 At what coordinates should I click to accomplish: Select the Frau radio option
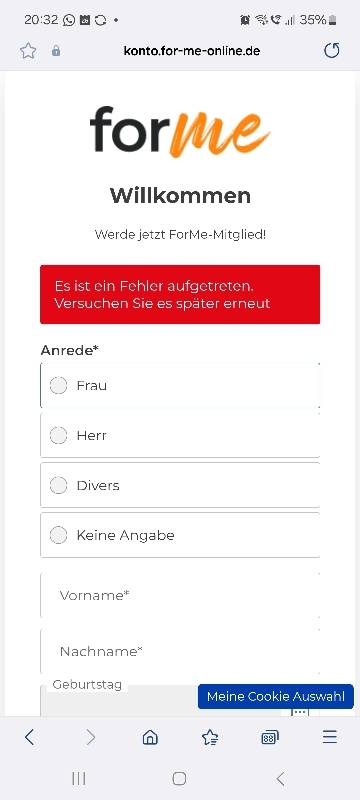click(180, 385)
